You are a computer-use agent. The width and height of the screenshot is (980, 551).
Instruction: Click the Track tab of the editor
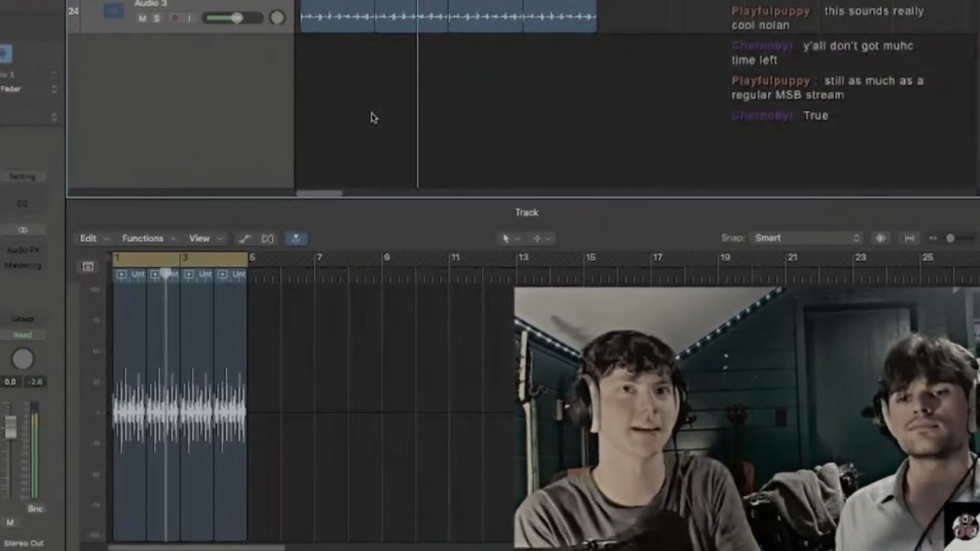point(527,213)
